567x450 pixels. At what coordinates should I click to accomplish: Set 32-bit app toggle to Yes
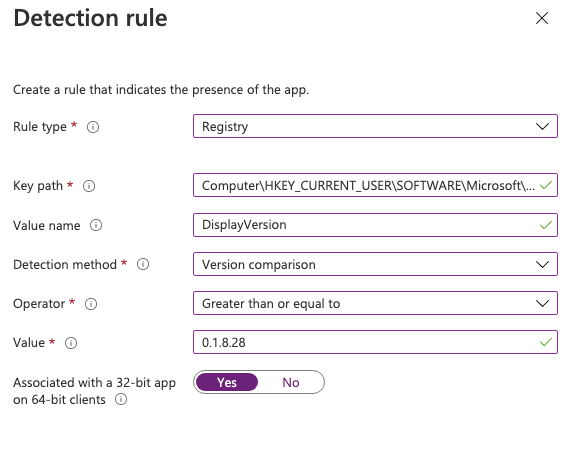tap(227, 382)
